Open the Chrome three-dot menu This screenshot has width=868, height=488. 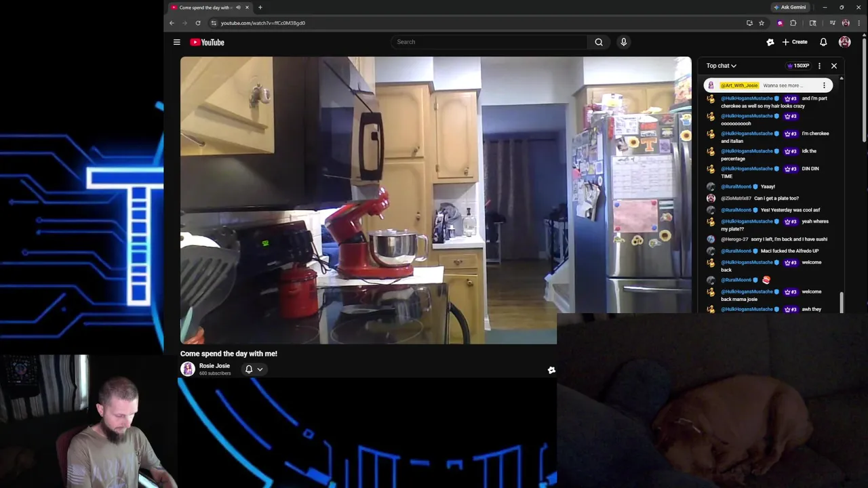859,23
